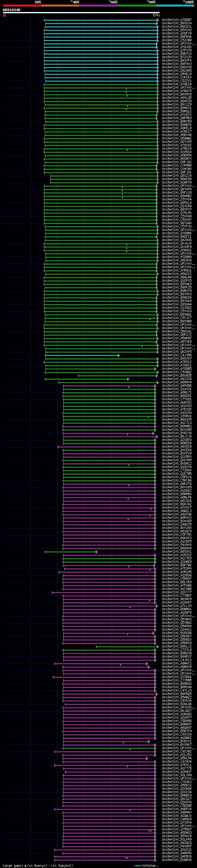Select hit UniRef100_B9H6S1
This screenshot has height=868, width=197.
point(177,108)
